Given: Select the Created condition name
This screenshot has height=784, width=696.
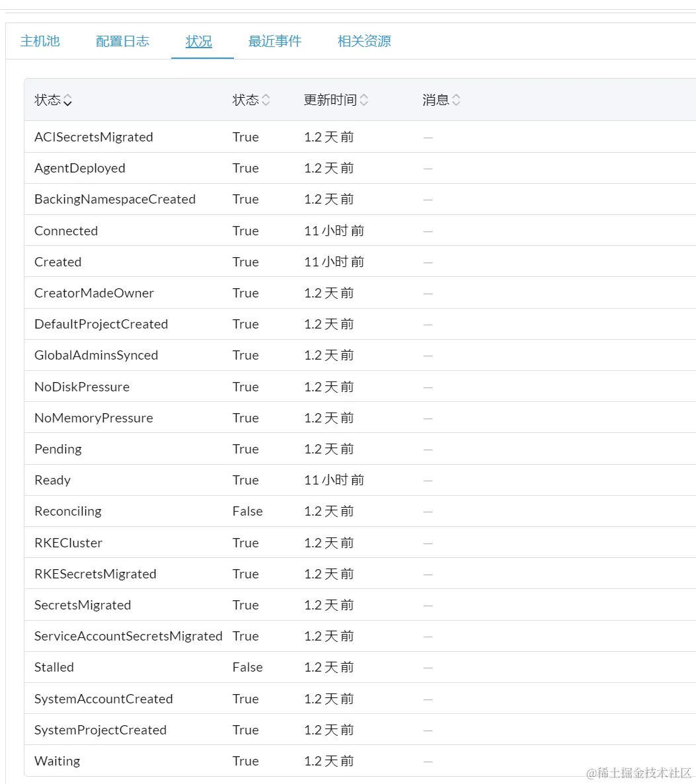Looking at the screenshot, I should tap(58, 262).
